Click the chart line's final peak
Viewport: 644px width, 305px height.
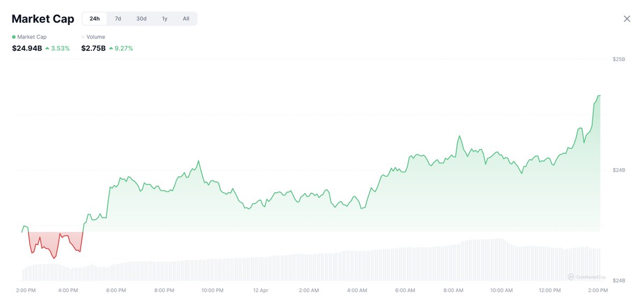pos(598,96)
